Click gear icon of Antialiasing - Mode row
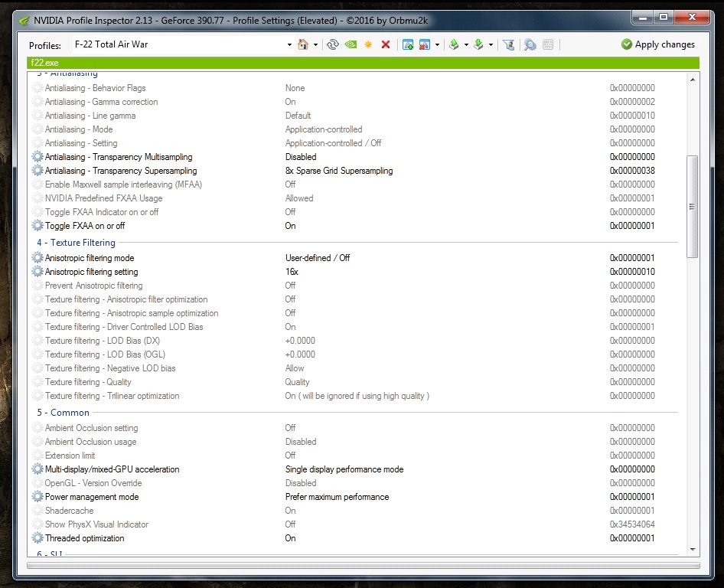724x588 pixels. (x=38, y=129)
